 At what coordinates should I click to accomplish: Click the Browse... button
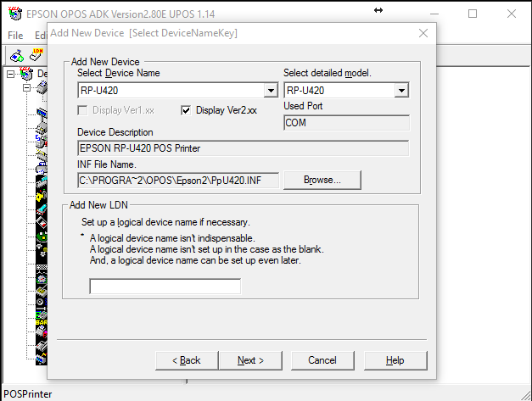click(322, 180)
